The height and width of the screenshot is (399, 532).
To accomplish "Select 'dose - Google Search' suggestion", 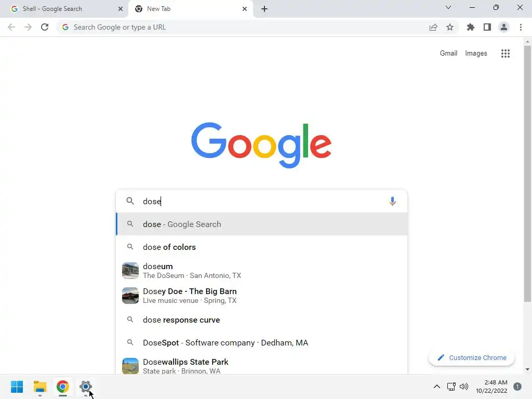I will coord(262,224).
